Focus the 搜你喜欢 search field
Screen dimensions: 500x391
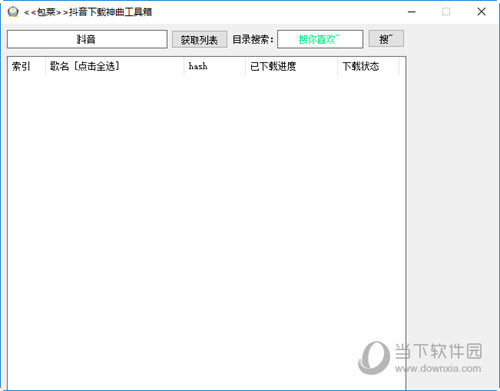coord(320,39)
